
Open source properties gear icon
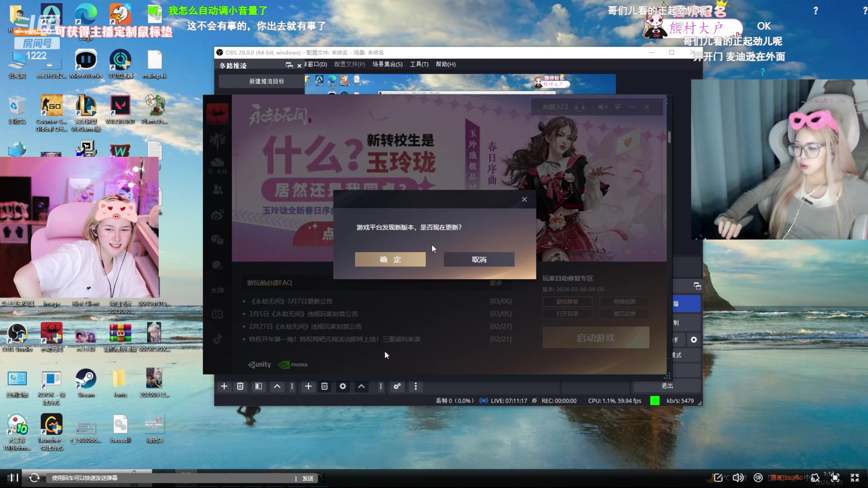(343, 386)
